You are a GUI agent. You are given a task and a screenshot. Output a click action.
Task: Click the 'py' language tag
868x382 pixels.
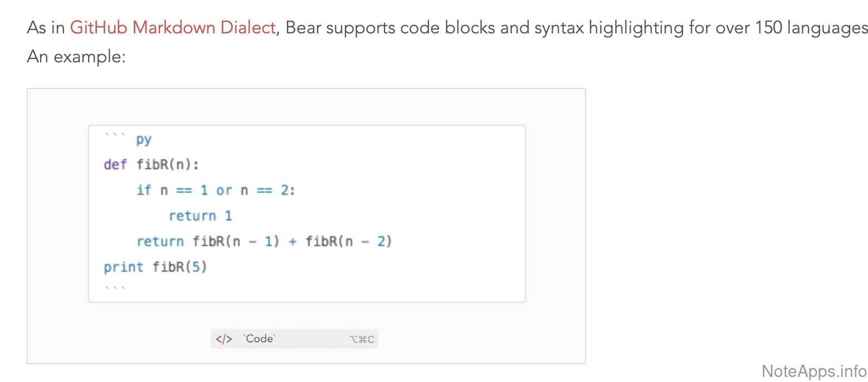coord(144,139)
